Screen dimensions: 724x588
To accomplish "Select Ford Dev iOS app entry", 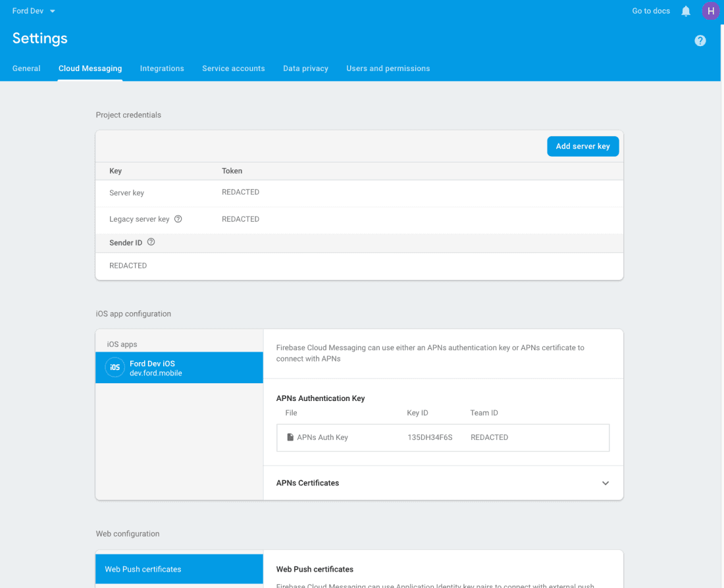I will point(179,367).
